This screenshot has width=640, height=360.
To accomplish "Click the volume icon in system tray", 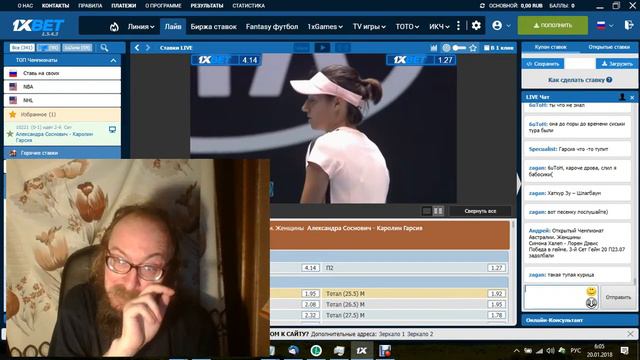I will click(x=550, y=351).
